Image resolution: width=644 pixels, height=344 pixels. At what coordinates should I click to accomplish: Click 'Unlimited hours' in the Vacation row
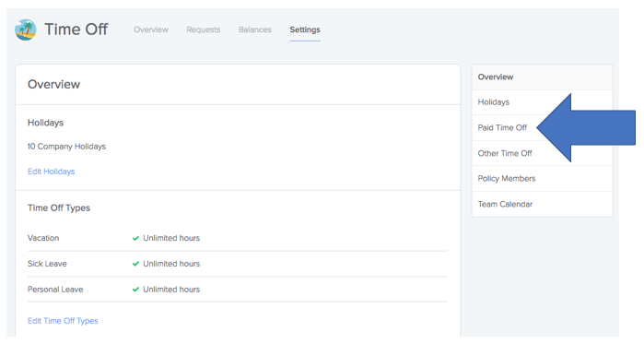tap(171, 238)
